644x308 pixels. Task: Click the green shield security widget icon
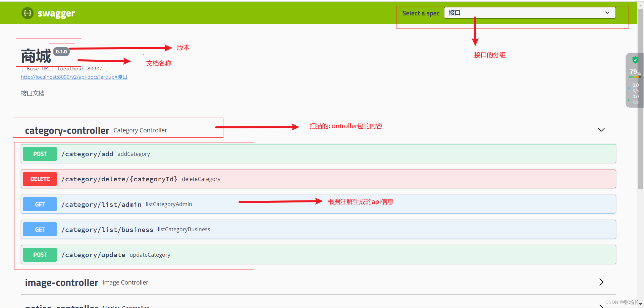pos(635,60)
